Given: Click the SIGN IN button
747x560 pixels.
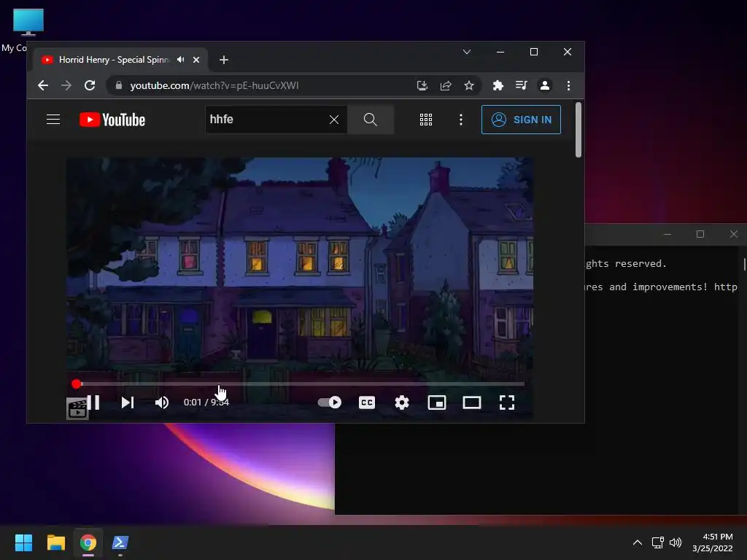Looking at the screenshot, I should click(x=521, y=120).
